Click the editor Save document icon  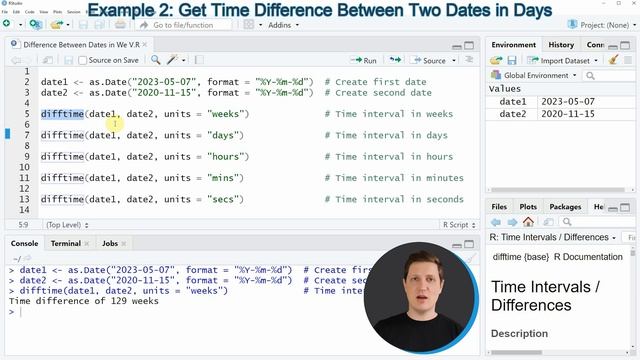click(69, 60)
